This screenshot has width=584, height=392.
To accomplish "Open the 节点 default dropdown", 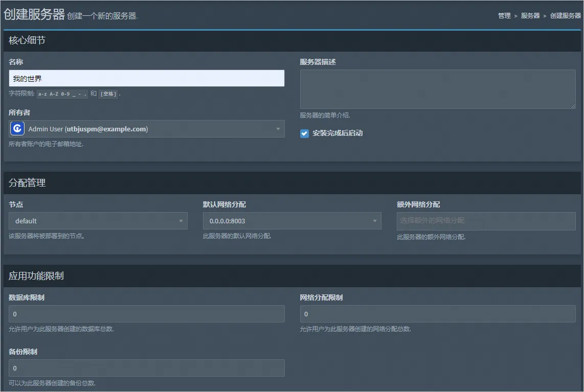I will coord(98,221).
